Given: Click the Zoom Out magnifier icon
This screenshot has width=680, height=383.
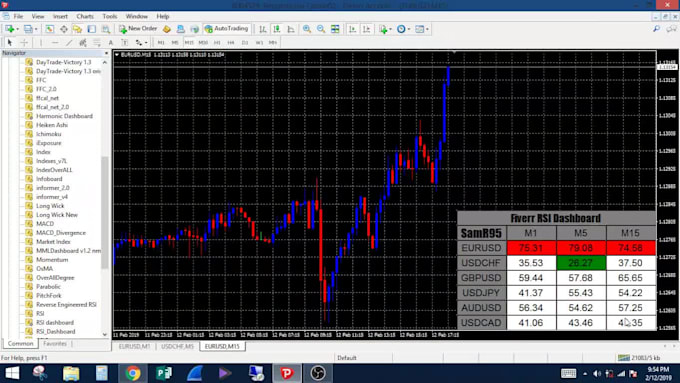Looking at the screenshot, I should (321, 29).
